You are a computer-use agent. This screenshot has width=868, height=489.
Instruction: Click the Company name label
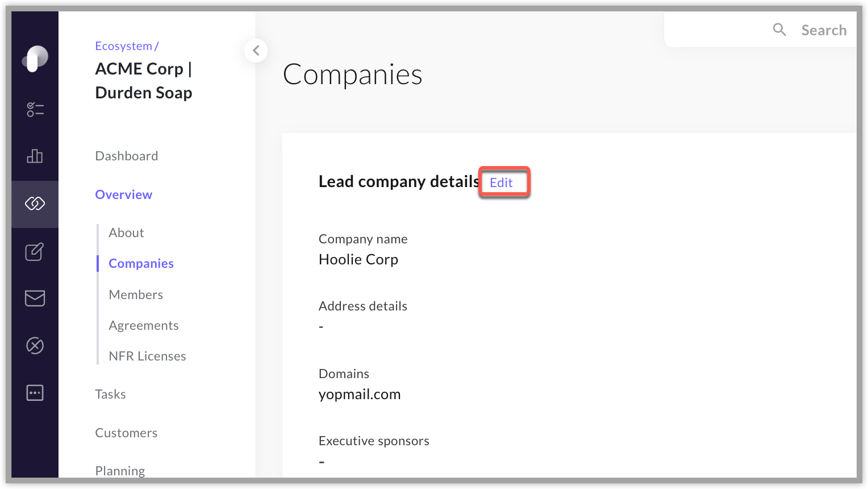click(x=363, y=239)
